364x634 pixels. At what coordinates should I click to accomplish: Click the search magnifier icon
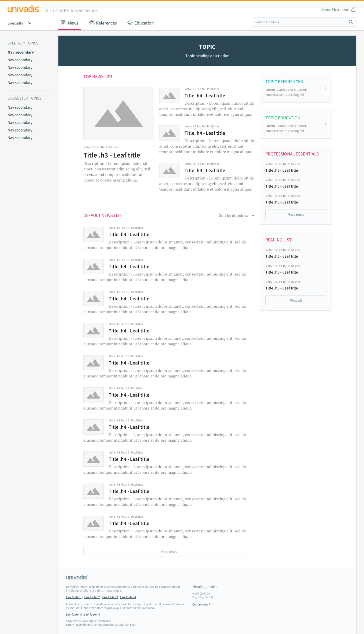(x=351, y=22)
